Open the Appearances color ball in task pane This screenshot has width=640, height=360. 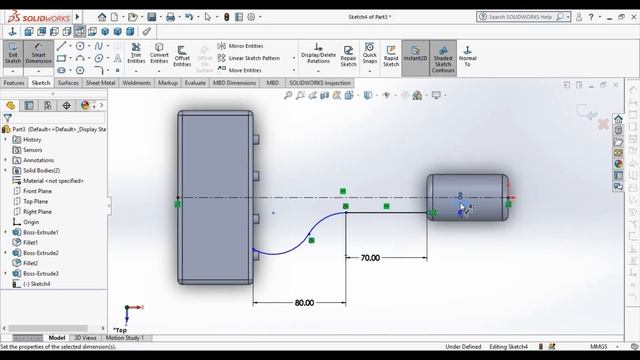click(x=618, y=164)
